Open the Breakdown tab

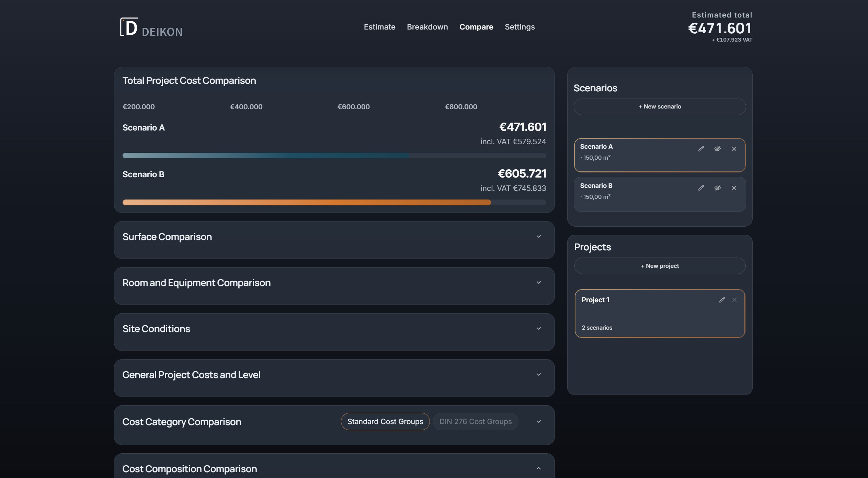[x=427, y=27]
